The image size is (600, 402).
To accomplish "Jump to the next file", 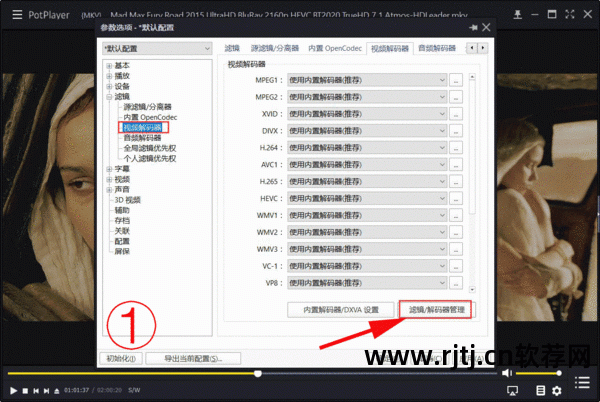I will [46, 391].
